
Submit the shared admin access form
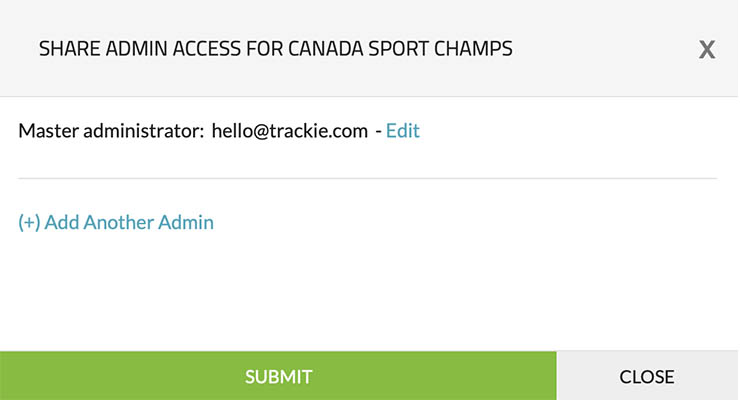click(x=278, y=376)
